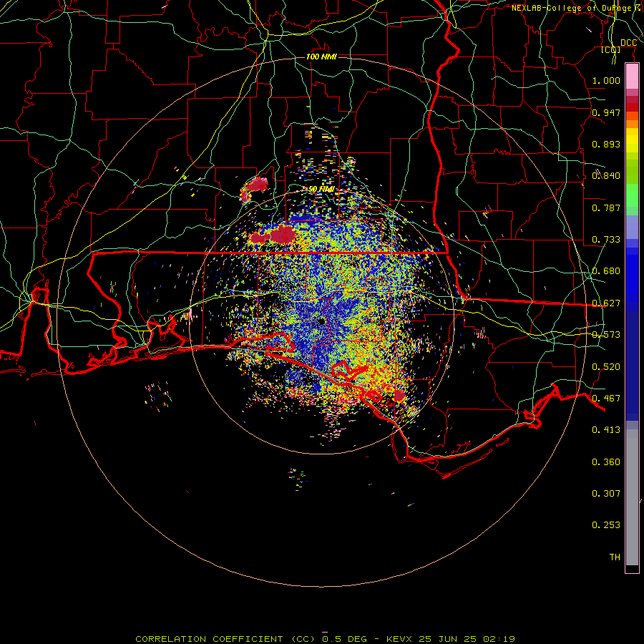Click the 0.840 scale value
This screenshot has width=644, height=644.
click(606, 176)
